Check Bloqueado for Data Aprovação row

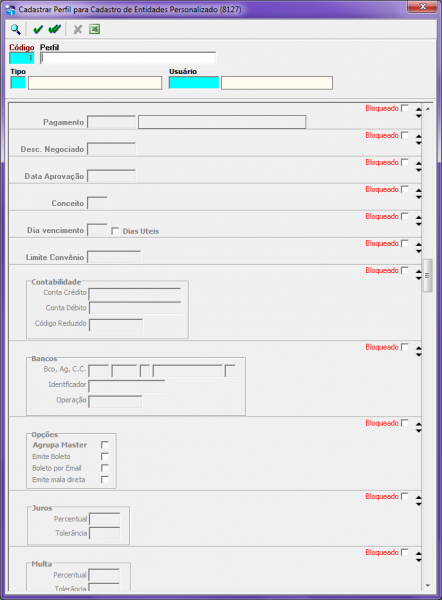coord(404,162)
